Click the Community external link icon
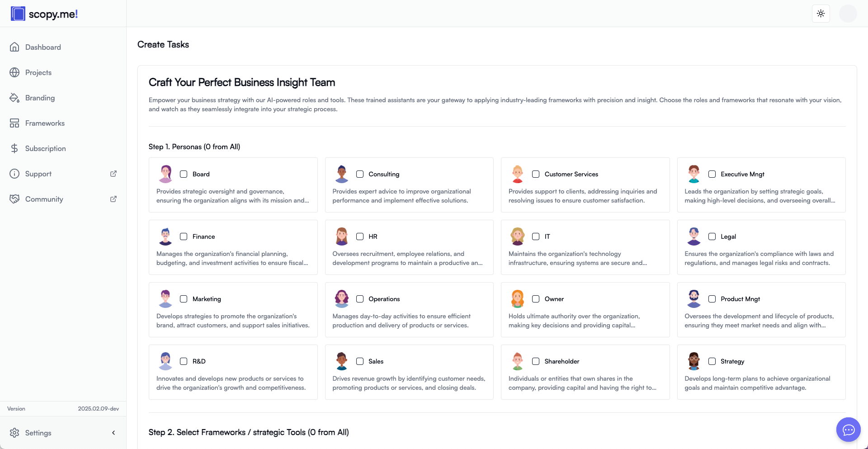The width and height of the screenshot is (868, 449). (113, 199)
